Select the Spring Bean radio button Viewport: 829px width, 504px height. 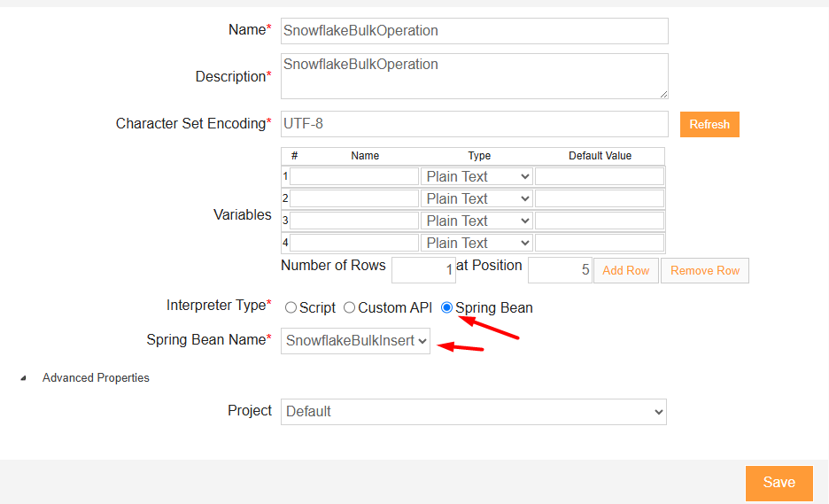pos(446,307)
